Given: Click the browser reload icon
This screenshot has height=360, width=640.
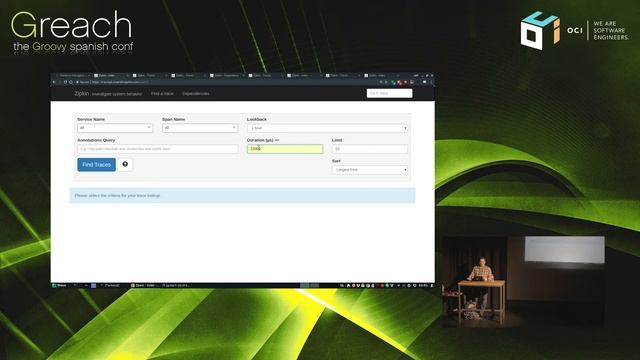Looking at the screenshot, I should pos(65,82).
